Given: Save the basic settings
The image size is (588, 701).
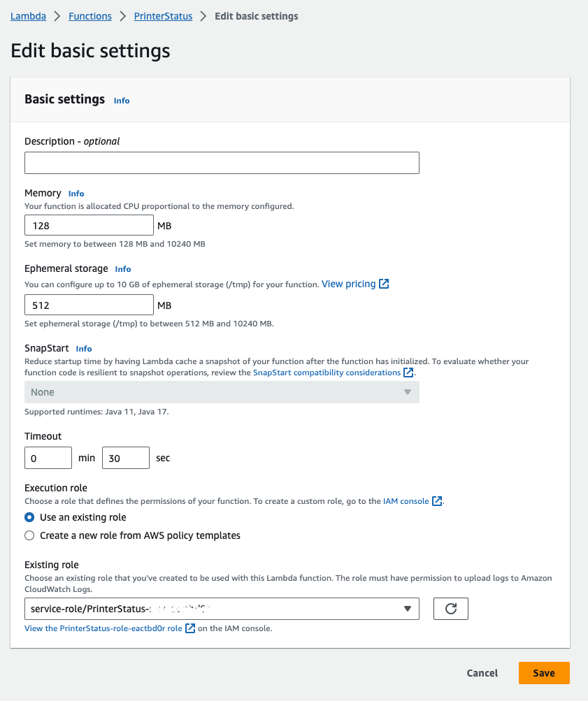Looking at the screenshot, I should [x=544, y=673].
